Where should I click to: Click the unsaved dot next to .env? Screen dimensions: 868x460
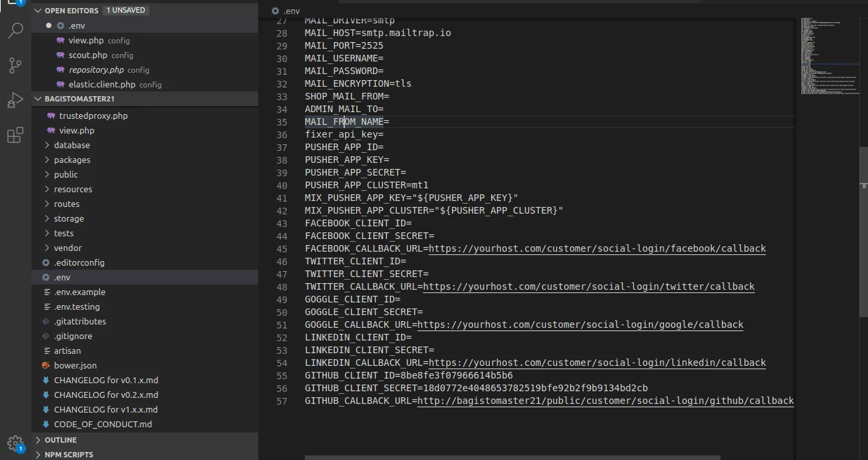point(49,25)
